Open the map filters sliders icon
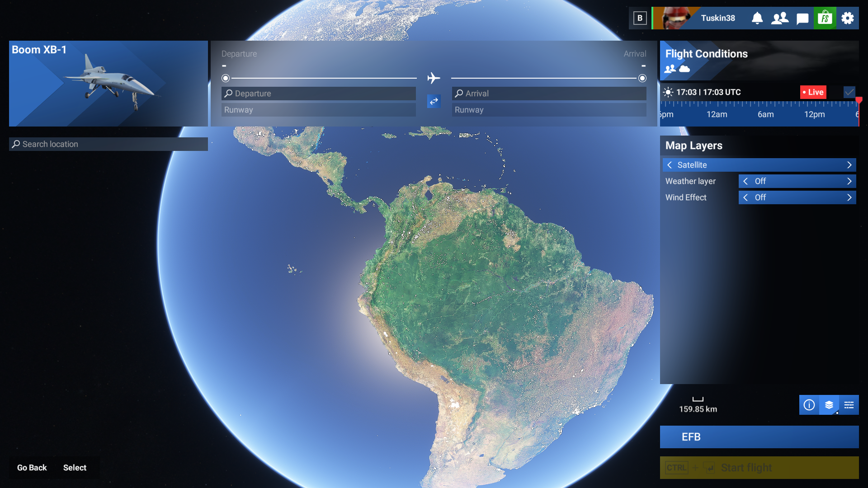868x488 pixels. (849, 405)
